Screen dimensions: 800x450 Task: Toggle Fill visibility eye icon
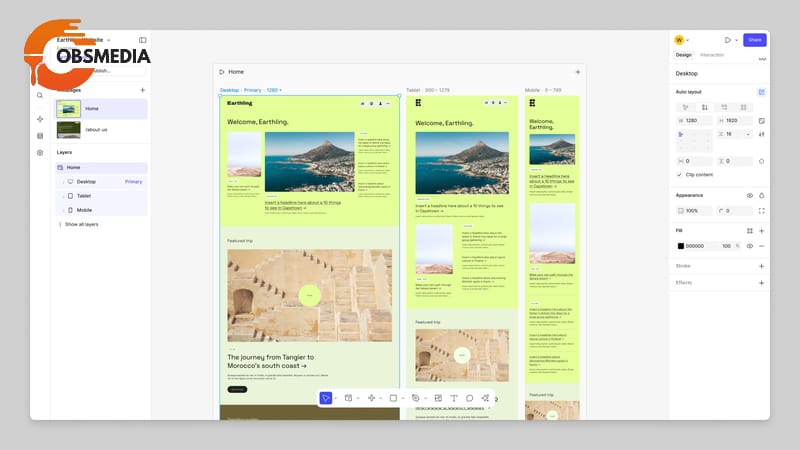(749, 245)
